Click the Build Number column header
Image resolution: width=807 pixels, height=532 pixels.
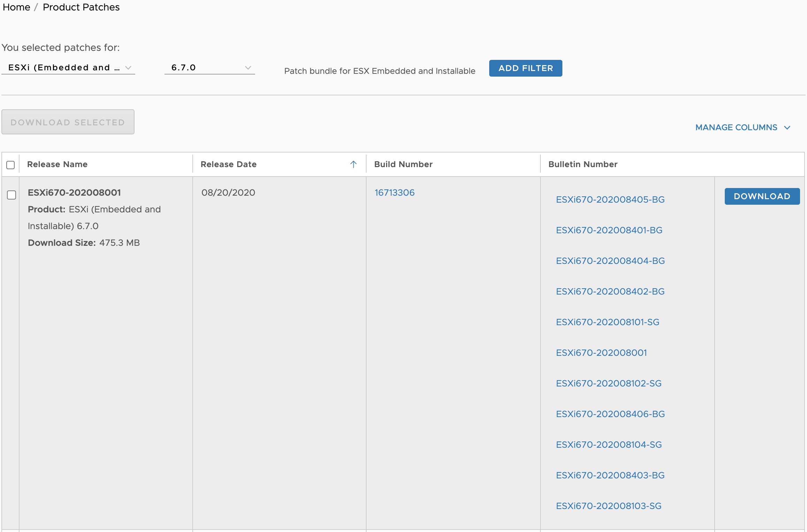pos(403,164)
